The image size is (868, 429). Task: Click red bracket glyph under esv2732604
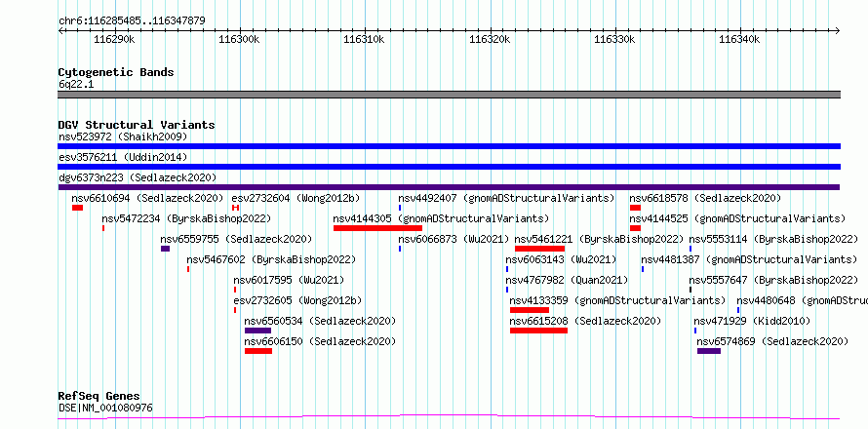coord(235,208)
